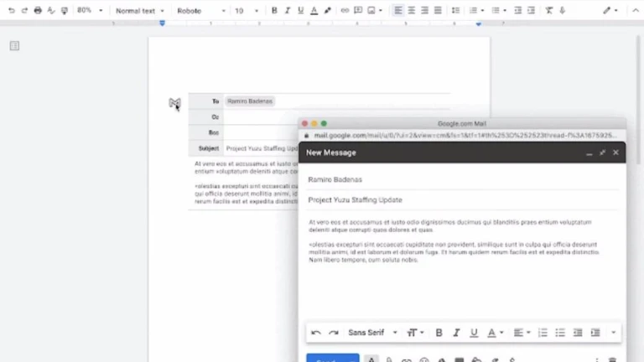Viewport: 644px width, 362px height.
Task: Open the 80% zoom dropdown
Action: pos(89,11)
